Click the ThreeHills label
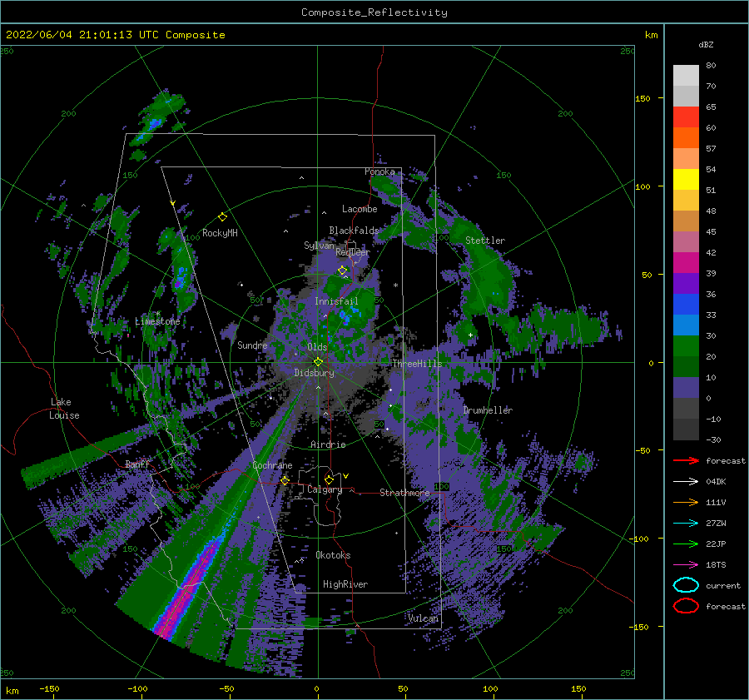749x700 pixels. point(418,364)
